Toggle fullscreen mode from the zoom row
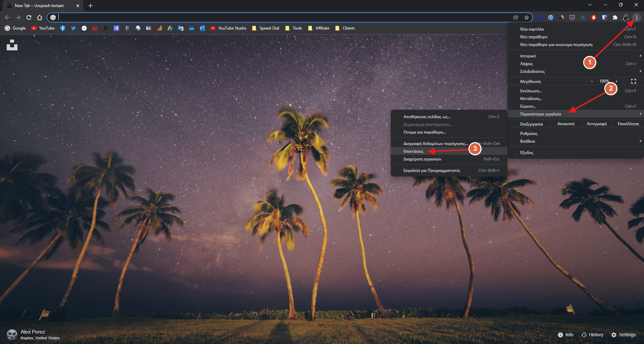 [633, 81]
